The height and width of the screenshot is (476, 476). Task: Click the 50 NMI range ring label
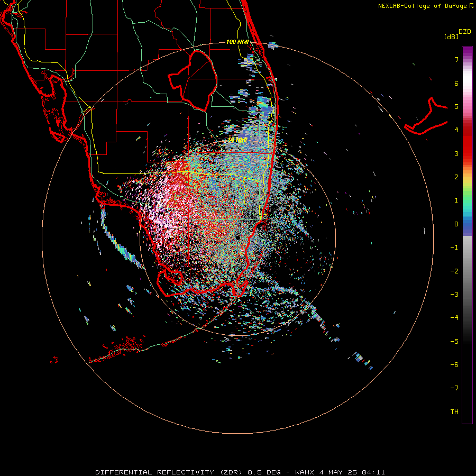pyautogui.click(x=237, y=140)
